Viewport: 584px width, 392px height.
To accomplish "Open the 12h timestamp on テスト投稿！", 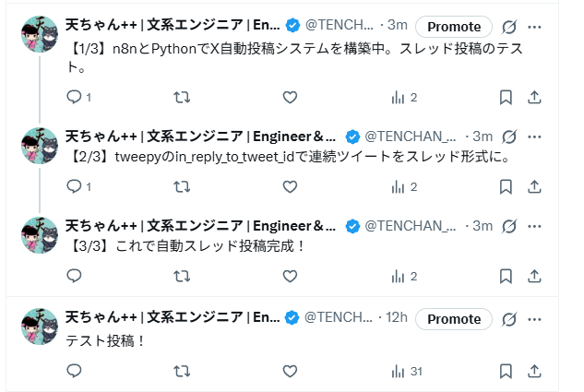I will click(396, 318).
